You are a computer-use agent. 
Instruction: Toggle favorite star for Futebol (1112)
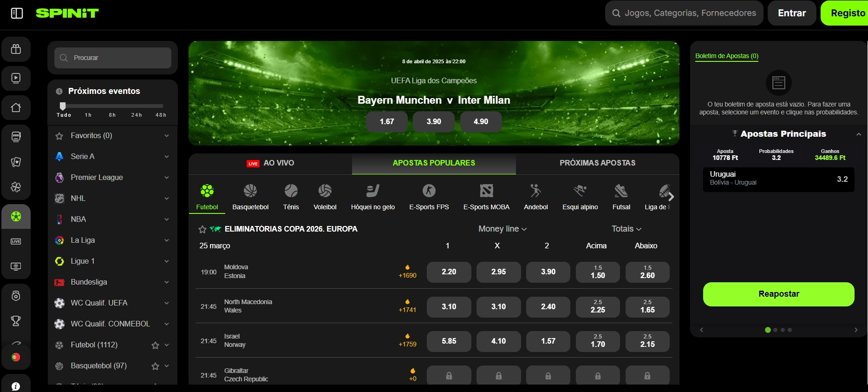click(x=155, y=345)
